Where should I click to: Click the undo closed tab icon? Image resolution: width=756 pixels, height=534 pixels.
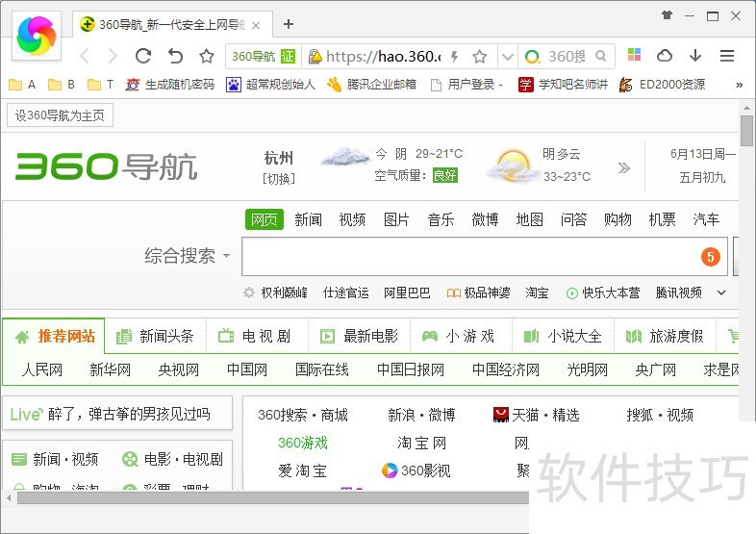[x=175, y=56]
